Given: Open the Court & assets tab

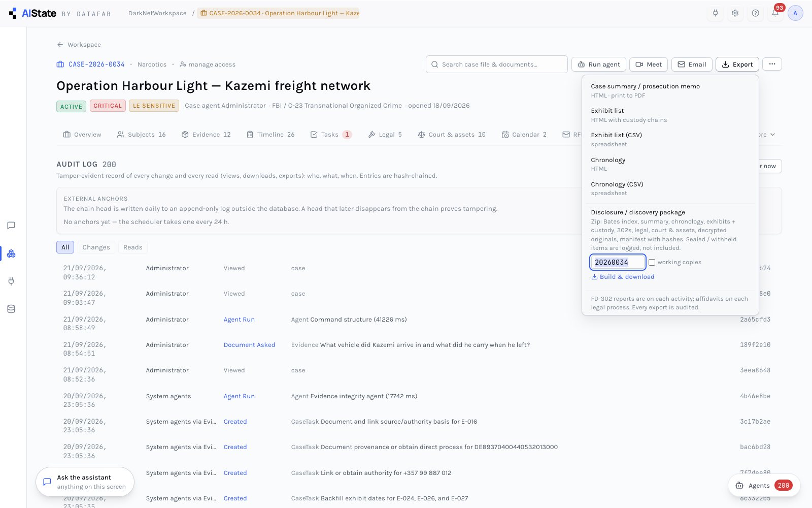Looking at the screenshot, I should 452,135.
